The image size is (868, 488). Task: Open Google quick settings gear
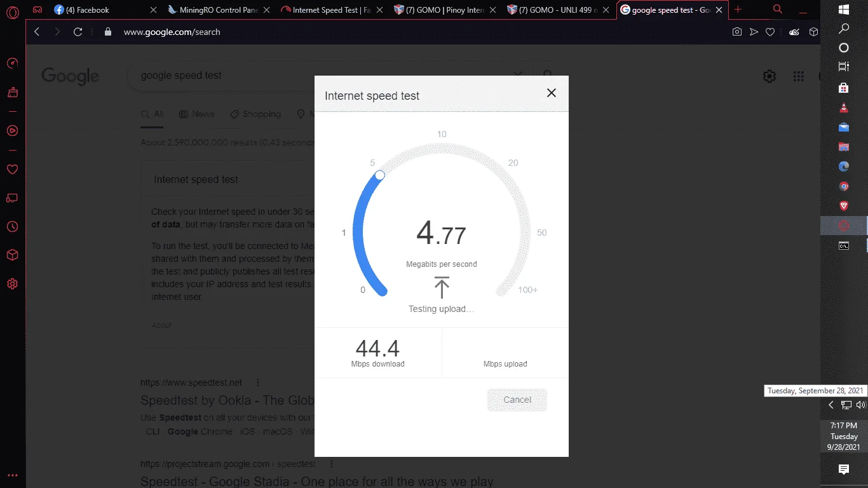770,76
